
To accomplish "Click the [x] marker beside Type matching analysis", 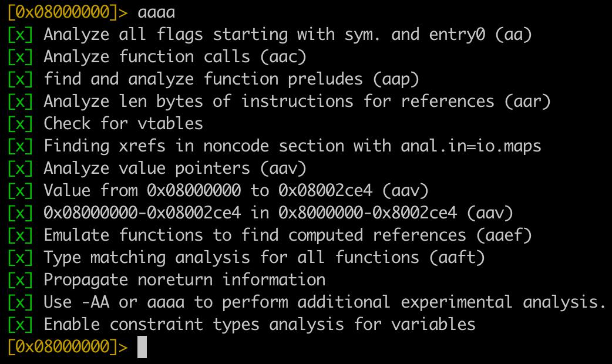I will tap(21, 258).
